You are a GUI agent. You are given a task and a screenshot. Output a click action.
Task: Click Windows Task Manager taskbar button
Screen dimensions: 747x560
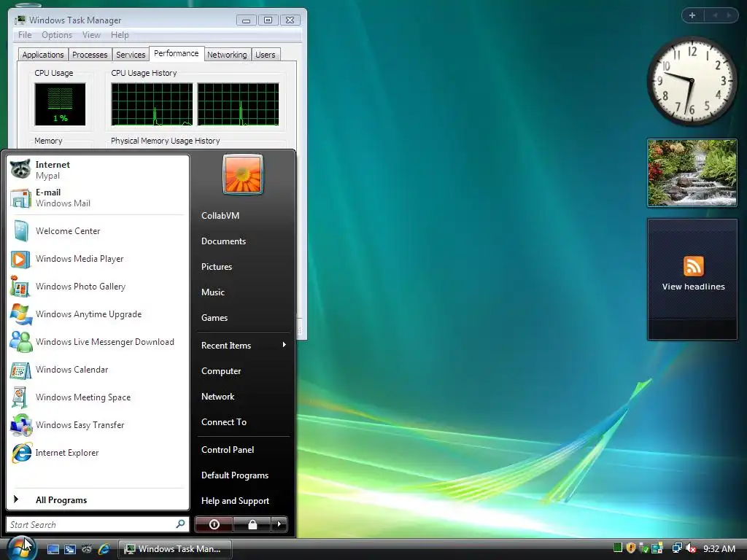click(175, 549)
